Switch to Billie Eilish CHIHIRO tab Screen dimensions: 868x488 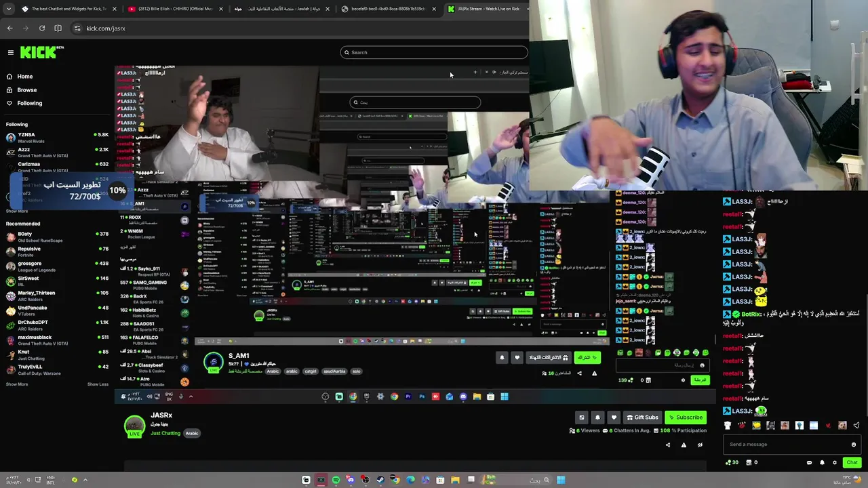pyautogui.click(x=175, y=9)
